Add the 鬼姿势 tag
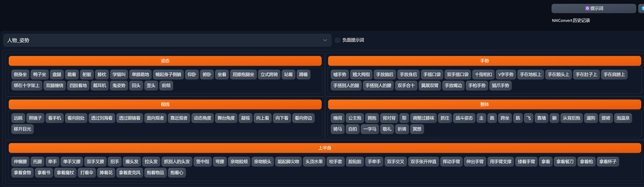This screenshot has width=644, height=187. click(119, 85)
